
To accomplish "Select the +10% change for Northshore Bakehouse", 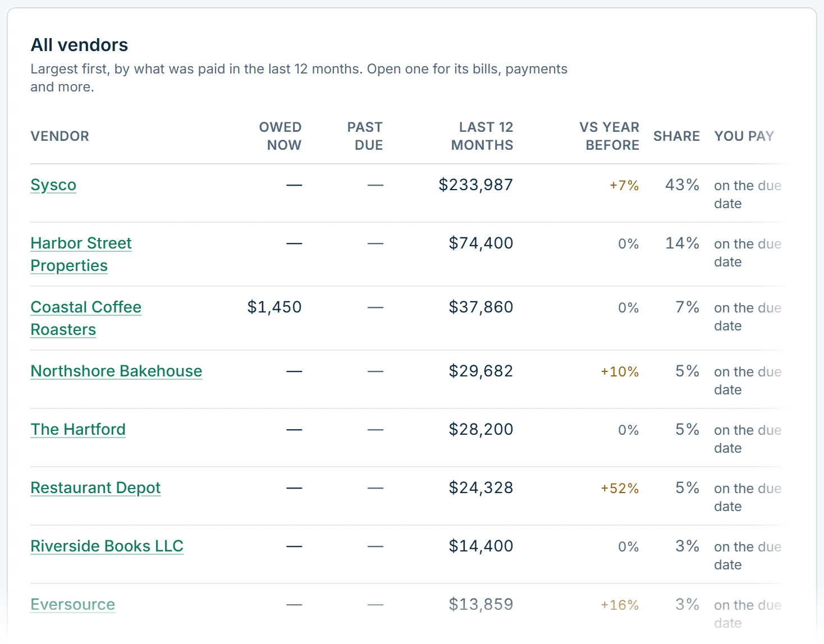I will tap(620, 372).
